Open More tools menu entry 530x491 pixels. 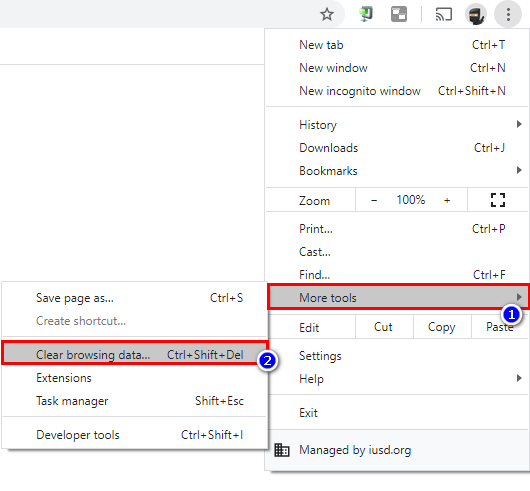[x=398, y=297]
